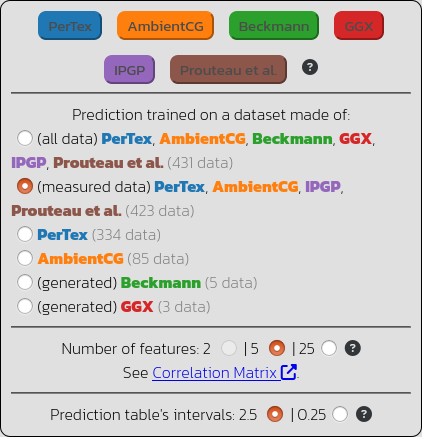Choose PerTex only (334 data) radio
This screenshot has height=437, width=422.
click(x=25, y=234)
